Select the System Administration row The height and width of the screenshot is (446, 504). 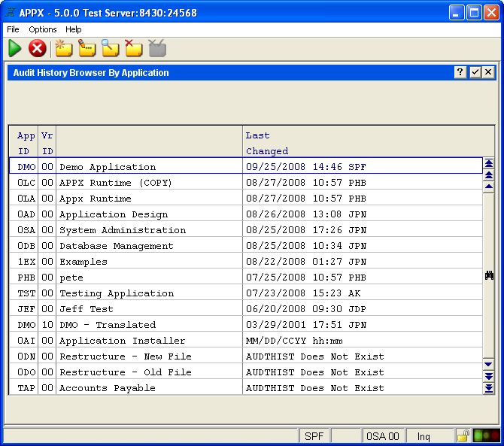[246, 229]
